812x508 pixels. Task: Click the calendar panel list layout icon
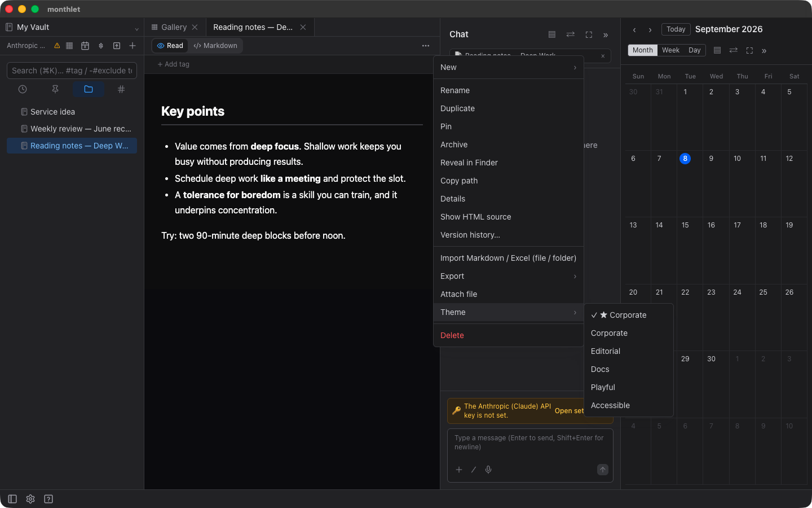pos(717,50)
